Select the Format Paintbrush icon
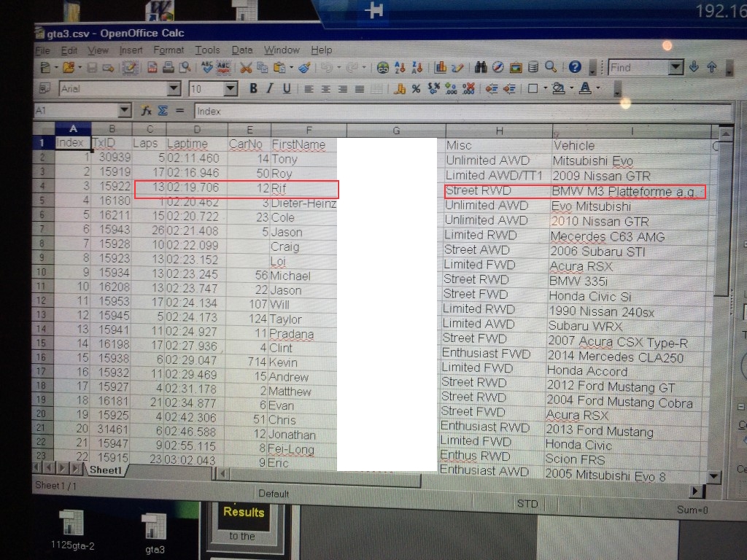The image size is (747, 560). 304,68
